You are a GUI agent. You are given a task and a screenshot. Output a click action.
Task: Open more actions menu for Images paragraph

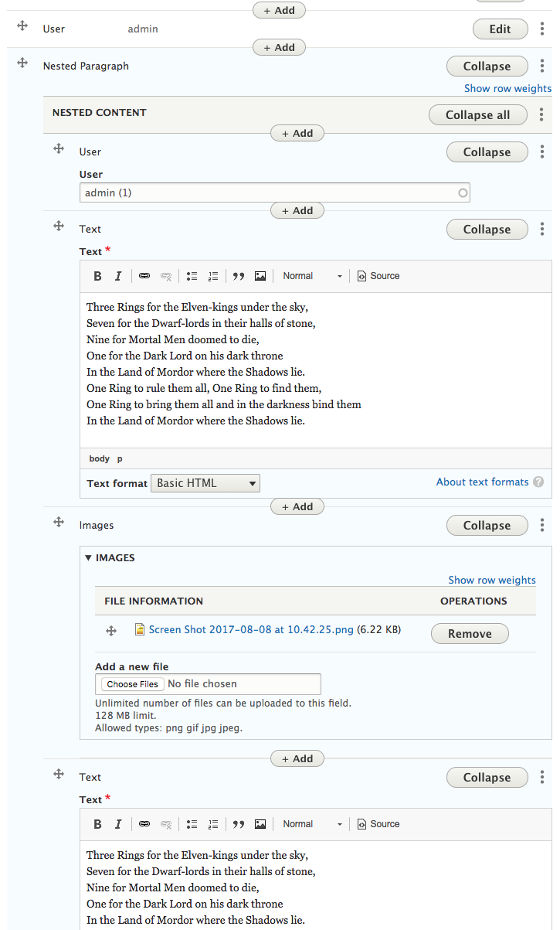[x=542, y=526]
